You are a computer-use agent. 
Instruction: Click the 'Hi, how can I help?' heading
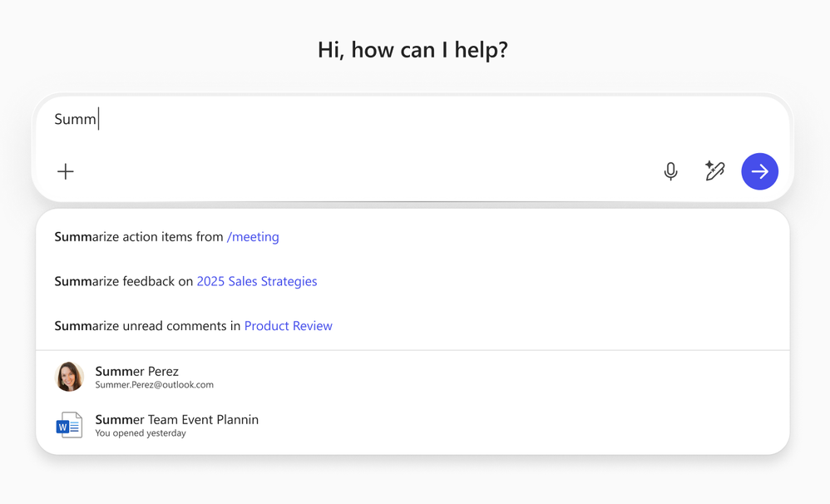[413, 50]
